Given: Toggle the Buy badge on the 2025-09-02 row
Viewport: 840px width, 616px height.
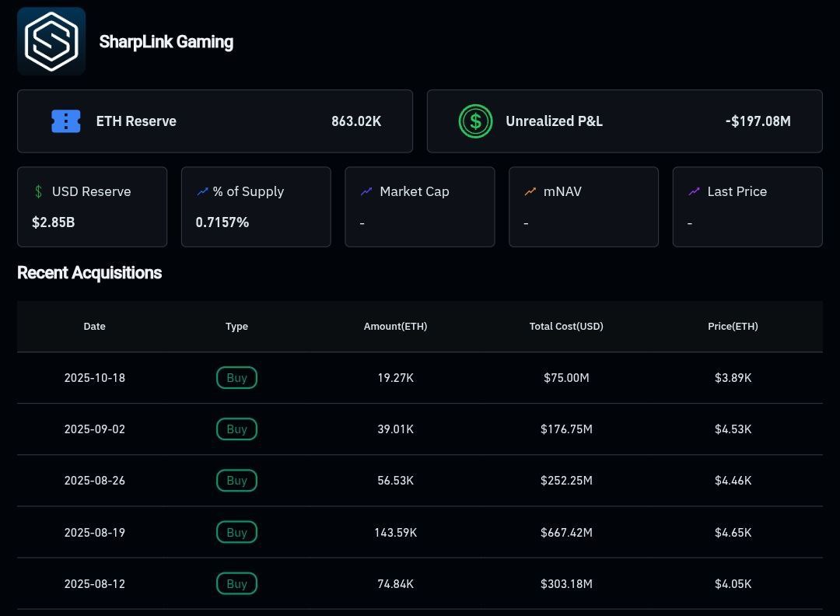Looking at the screenshot, I should tap(236, 429).
